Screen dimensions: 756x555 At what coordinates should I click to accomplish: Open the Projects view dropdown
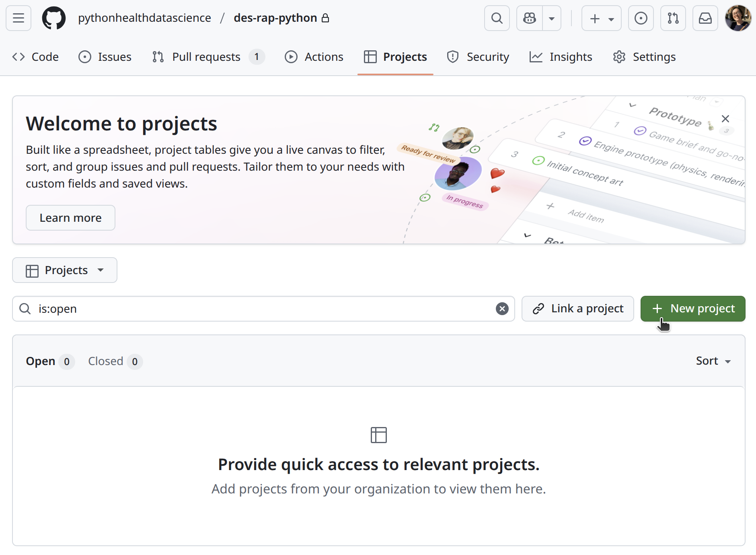pos(65,270)
